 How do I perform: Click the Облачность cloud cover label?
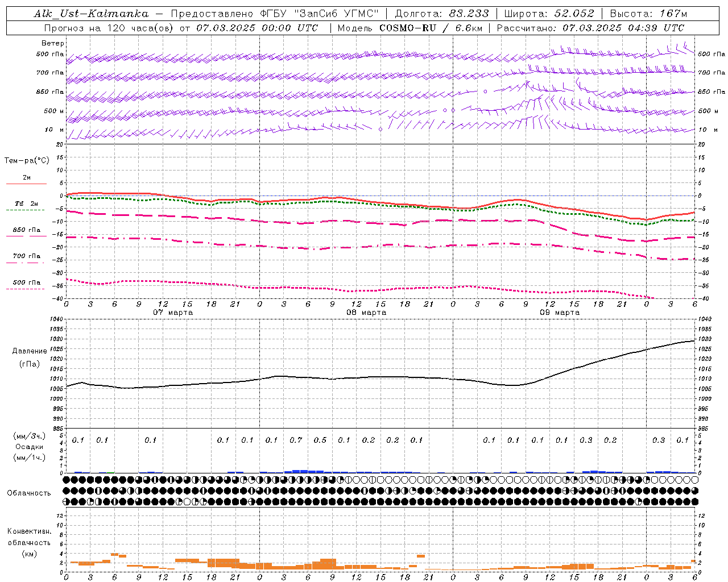click(x=29, y=493)
